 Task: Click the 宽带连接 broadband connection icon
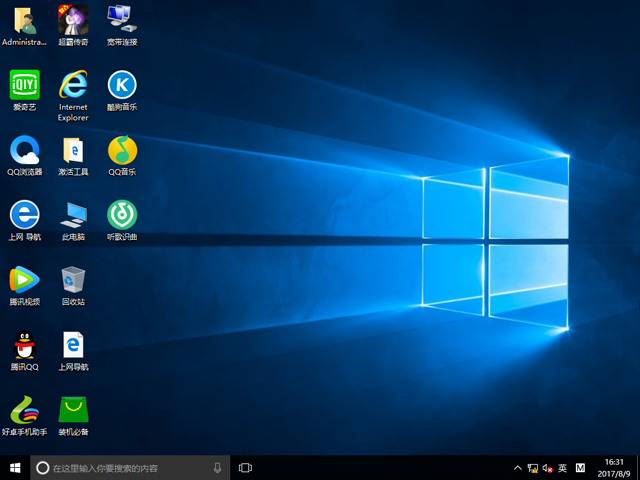click(x=122, y=18)
